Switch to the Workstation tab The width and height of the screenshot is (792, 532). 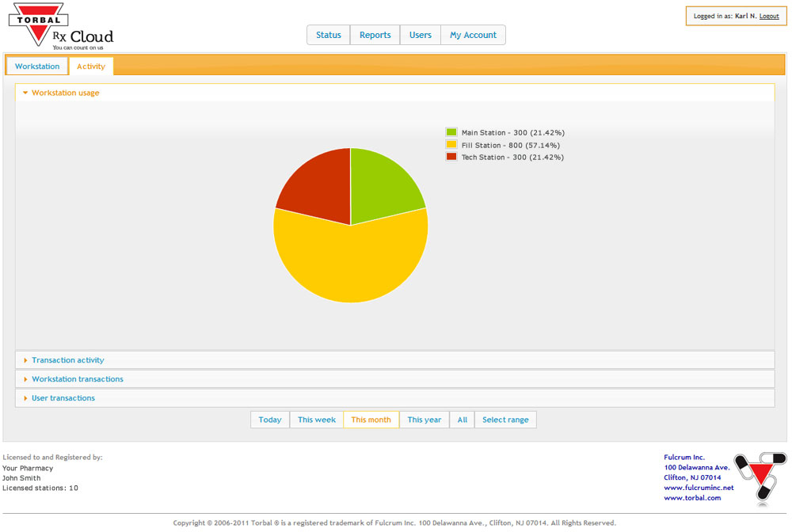[37, 66]
